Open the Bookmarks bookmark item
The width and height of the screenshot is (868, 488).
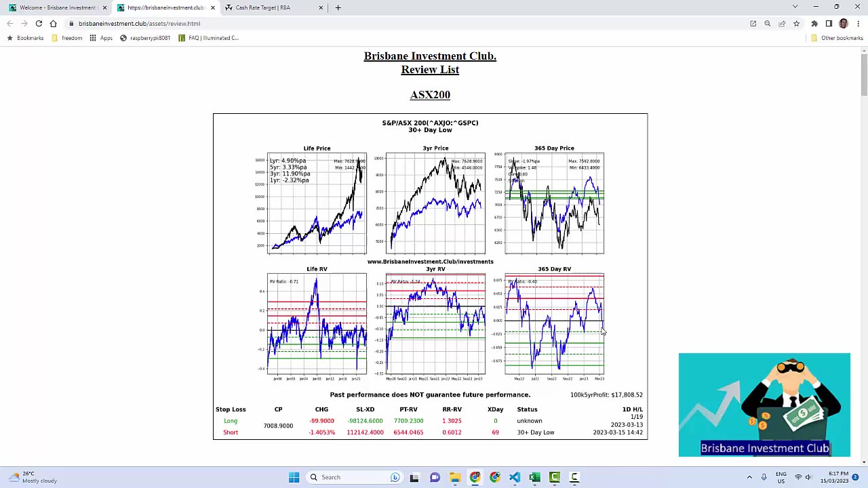click(25, 38)
